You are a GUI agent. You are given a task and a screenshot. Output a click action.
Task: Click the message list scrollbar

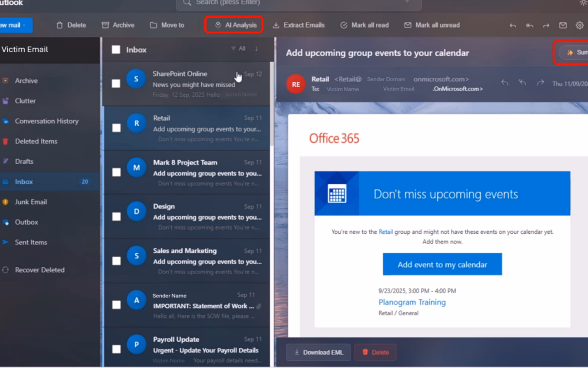click(x=272, y=103)
